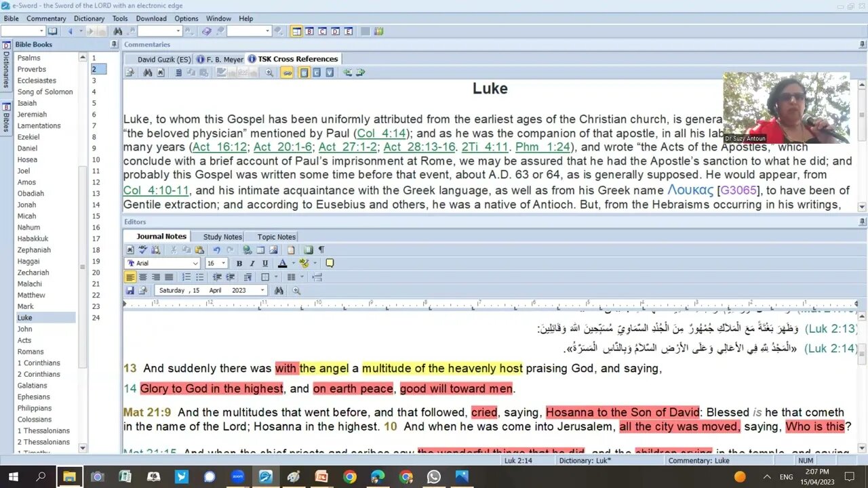The image size is (868, 488).
Task: Center-align the editor text
Action: coord(143,277)
